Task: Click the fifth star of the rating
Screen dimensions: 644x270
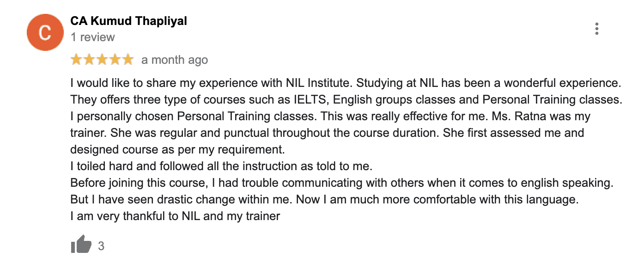Action: [x=127, y=60]
